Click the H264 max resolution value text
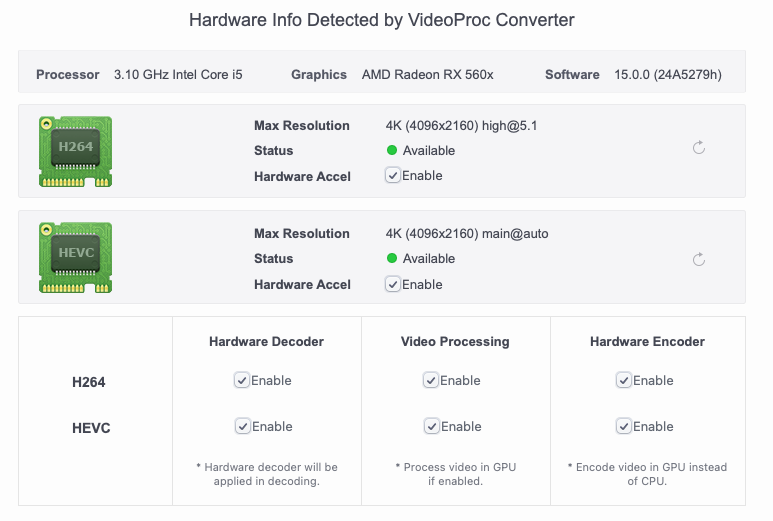Viewport: 773px width, 521px height. coord(461,126)
